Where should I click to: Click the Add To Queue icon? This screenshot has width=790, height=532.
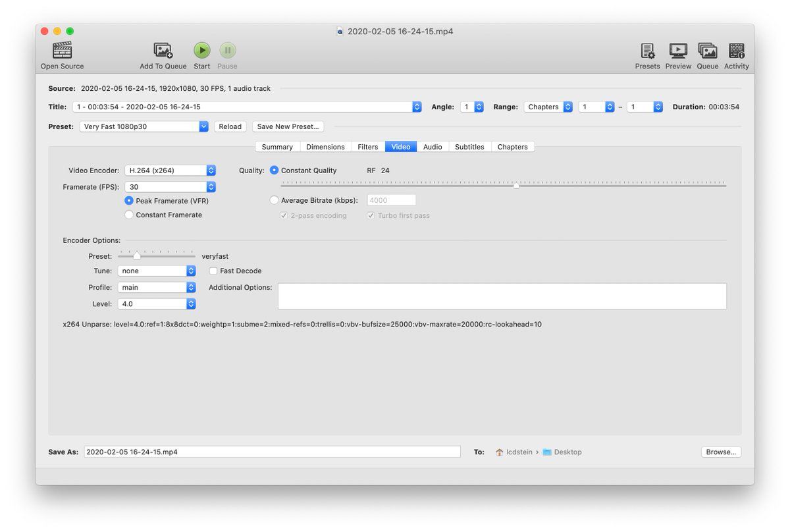point(163,51)
